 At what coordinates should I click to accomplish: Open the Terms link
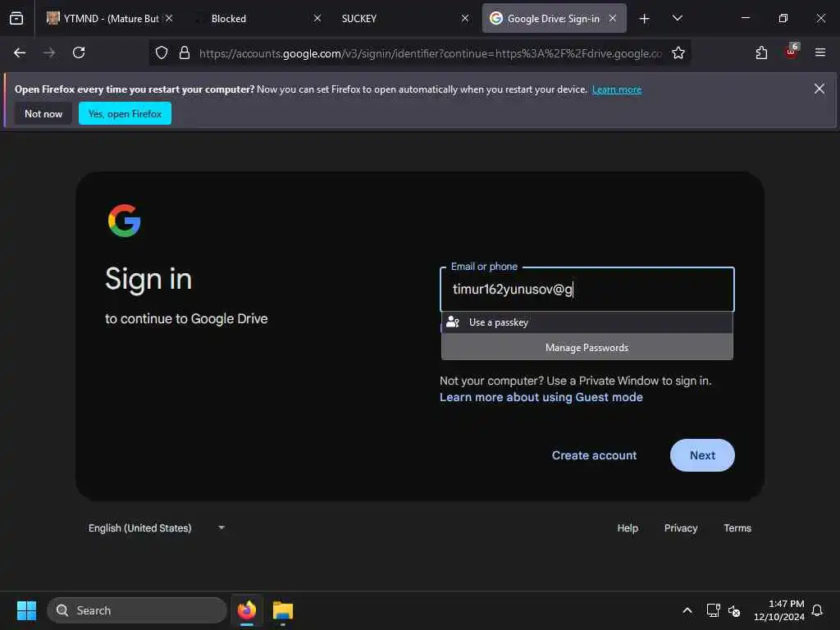coord(737,527)
